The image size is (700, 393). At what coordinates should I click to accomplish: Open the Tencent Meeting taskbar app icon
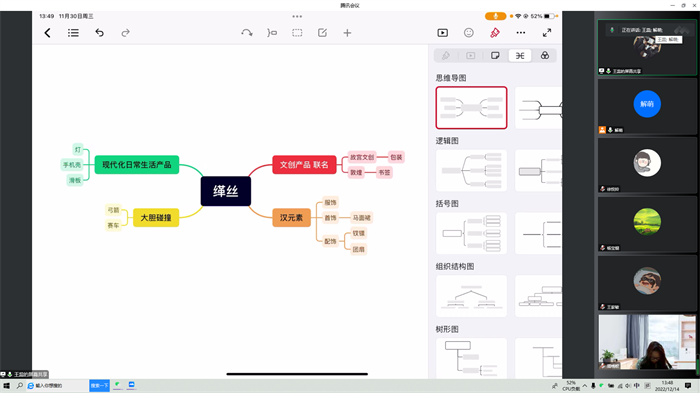131,385
